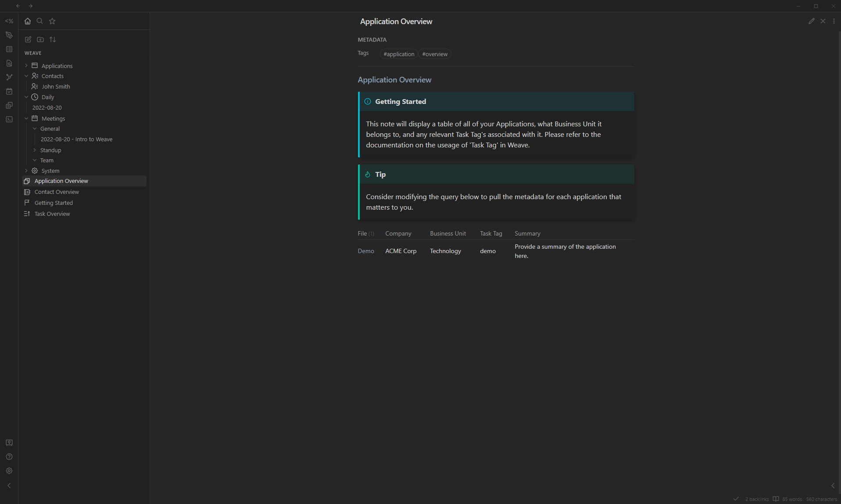Collapse the Team subfolder chevron
The height and width of the screenshot is (504, 841).
click(35, 160)
